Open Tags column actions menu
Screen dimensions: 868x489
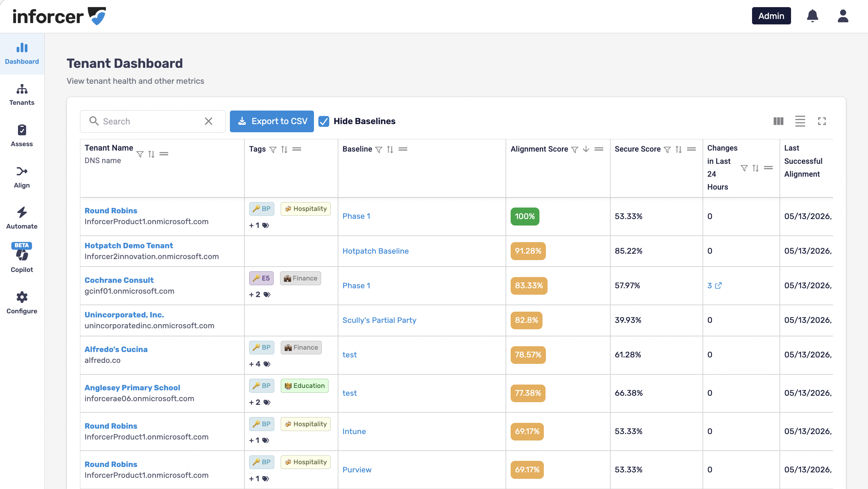(x=297, y=149)
